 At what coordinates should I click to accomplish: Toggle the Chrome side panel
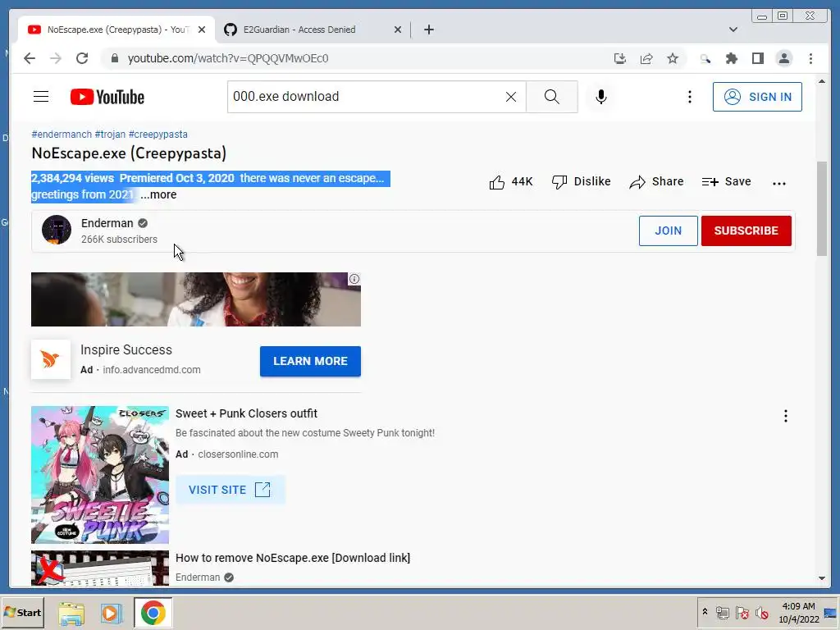(x=757, y=58)
